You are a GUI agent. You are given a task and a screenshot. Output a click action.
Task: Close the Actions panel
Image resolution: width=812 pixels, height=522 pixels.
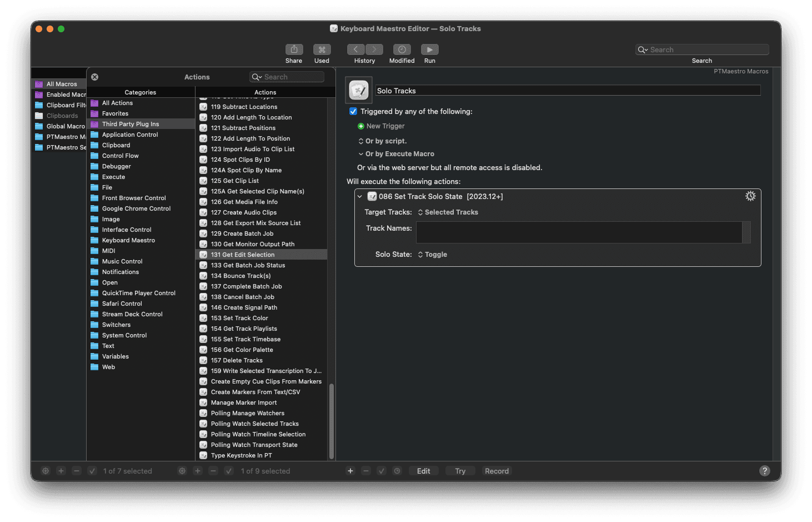click(95, 77)
